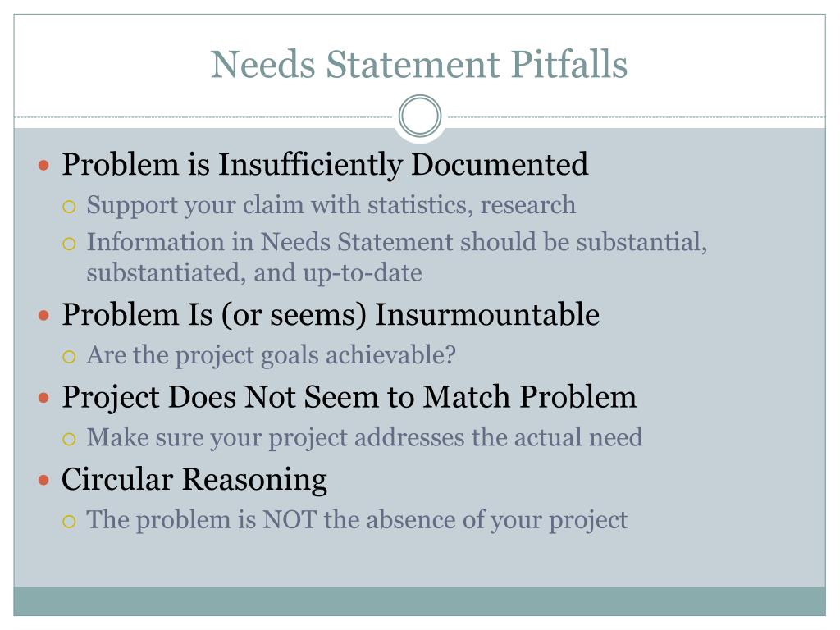840x630 pixels.
Task: Click the Information in Needs Statement line
Action: click(x=396, y=257)
